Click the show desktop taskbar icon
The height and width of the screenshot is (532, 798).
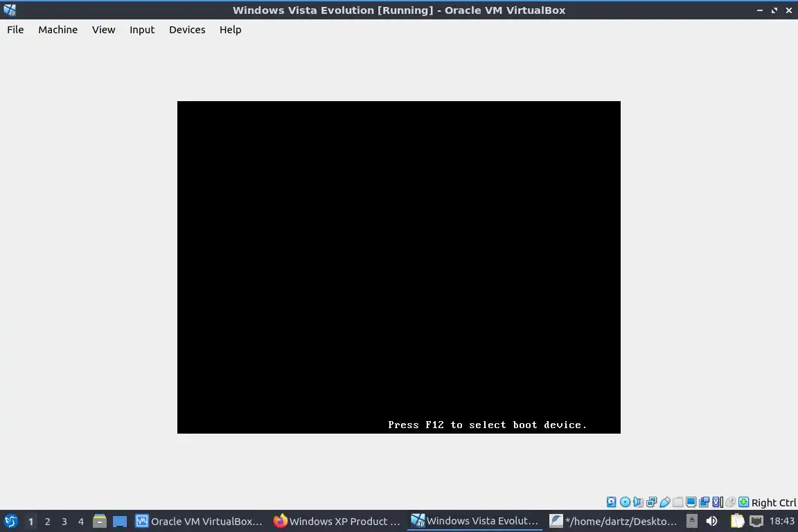point(120,522)
